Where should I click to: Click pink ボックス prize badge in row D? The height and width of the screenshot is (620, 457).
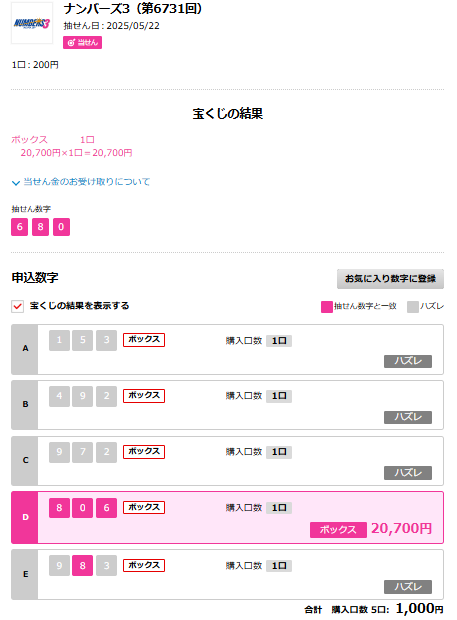(338, 529)
